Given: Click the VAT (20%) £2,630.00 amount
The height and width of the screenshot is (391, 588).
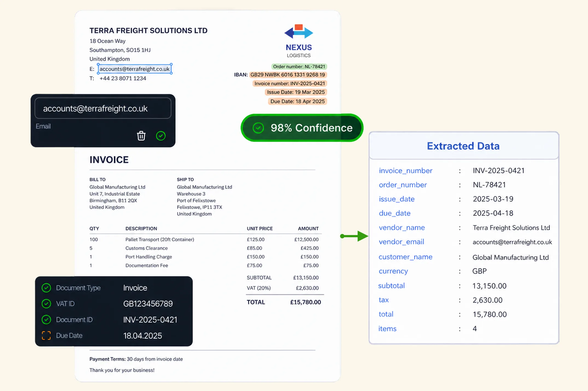Looking at the screenshot, I should (x=307, y=288).
